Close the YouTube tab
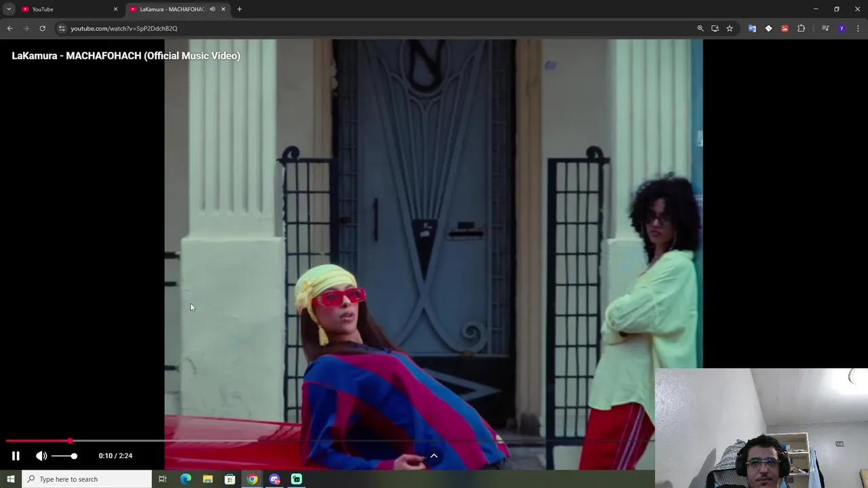This screenshot has width=868, height=488. (x=115, y=9)
